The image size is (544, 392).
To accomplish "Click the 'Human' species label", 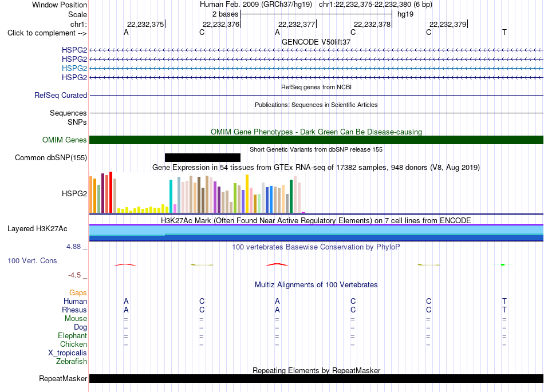I will (75, 301).
